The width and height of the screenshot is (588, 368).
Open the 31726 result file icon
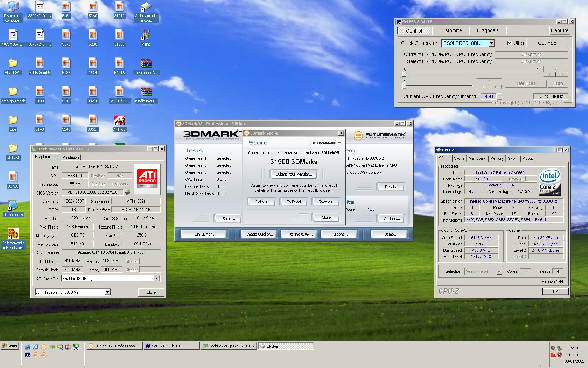(13, 180)
